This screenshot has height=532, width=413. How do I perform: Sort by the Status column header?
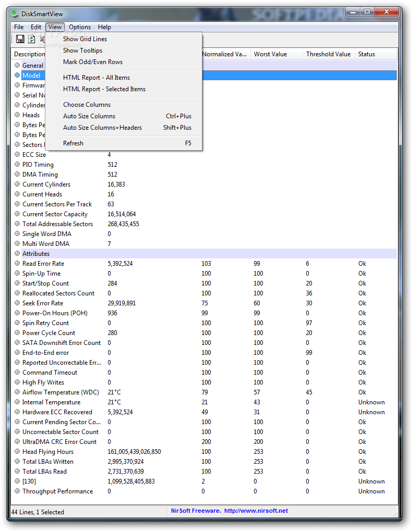(x=375, y=54)
